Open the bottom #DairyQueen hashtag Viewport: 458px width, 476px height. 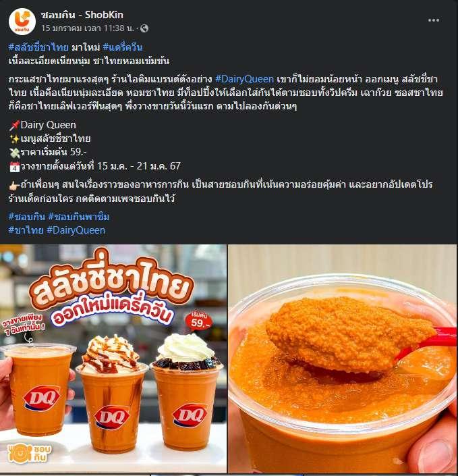pos(76,230)
